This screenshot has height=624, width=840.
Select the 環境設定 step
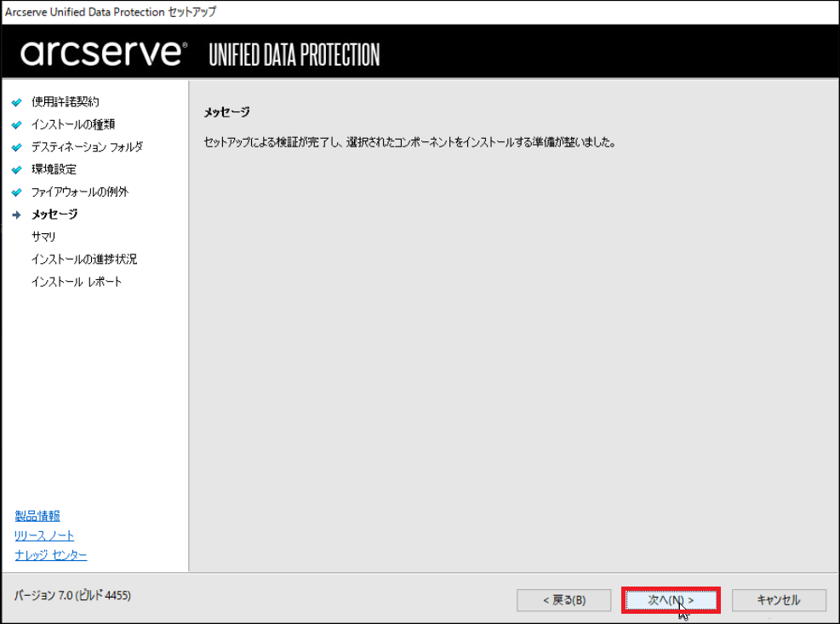point(54,169)
